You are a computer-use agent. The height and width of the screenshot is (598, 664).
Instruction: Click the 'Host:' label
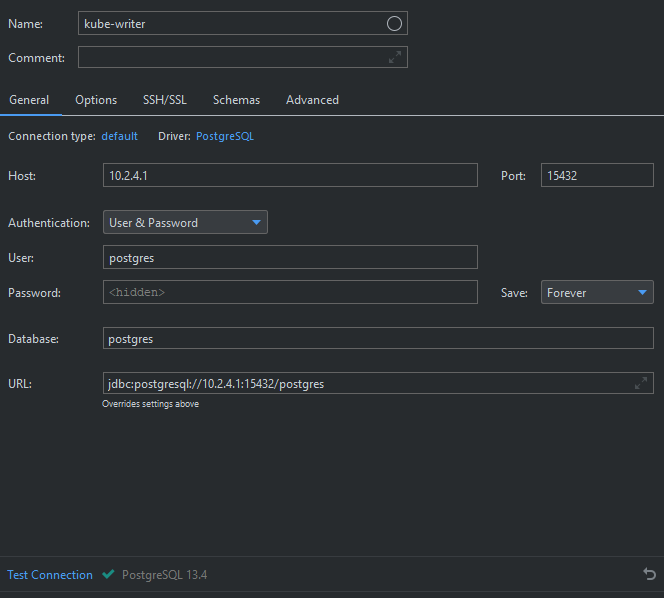click(x=22, y=176)
